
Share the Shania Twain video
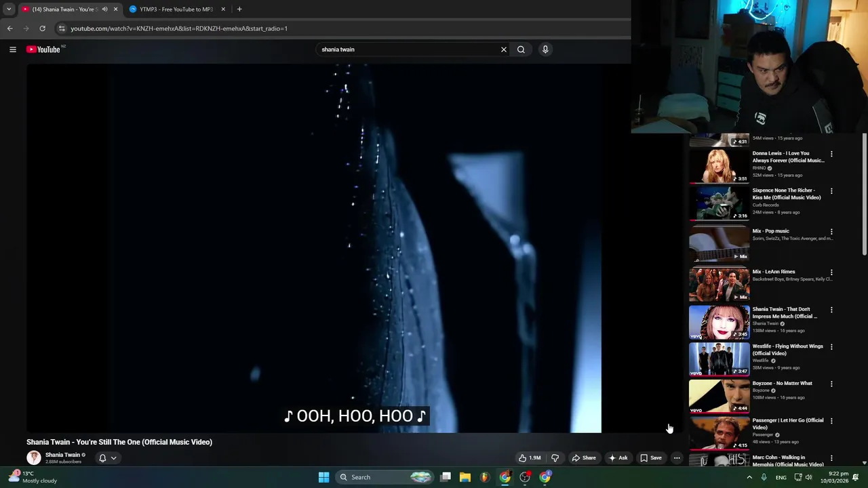[584, 458]
